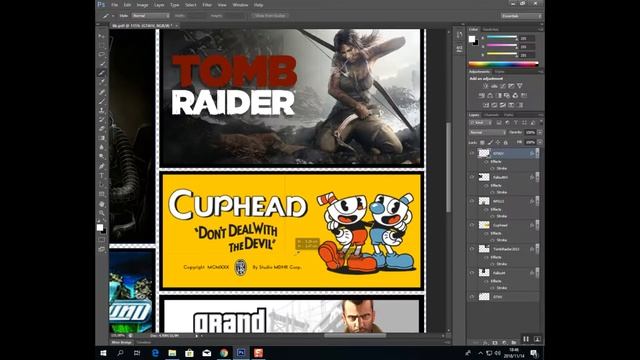Switch to the Channels tab
This screenshot has height=360, width=640.
tap(491, 115)
